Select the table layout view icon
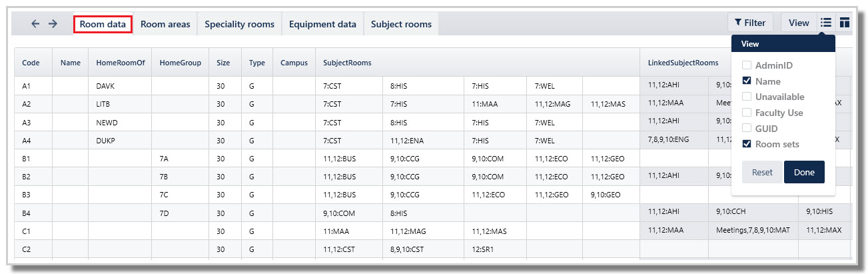The width and height of the screenshot is (868, 274). point(845,23)
